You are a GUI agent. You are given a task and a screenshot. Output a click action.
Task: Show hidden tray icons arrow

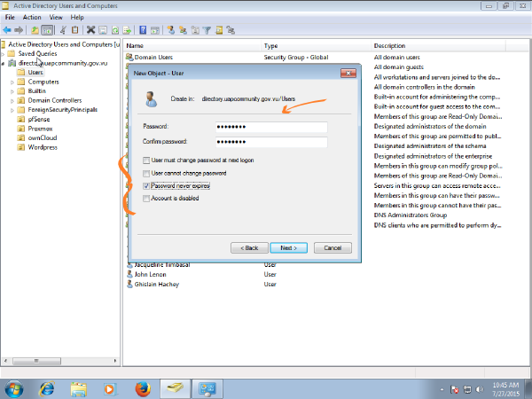442,389
